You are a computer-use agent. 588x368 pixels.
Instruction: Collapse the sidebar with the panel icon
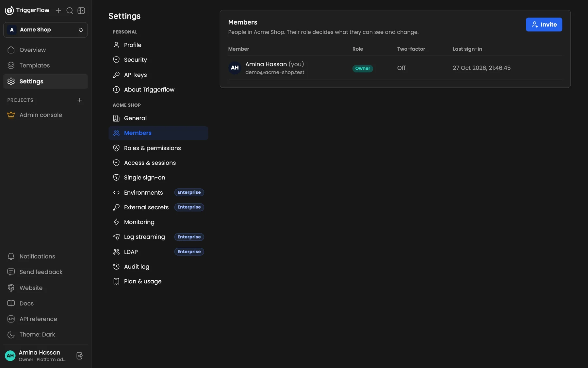[x=81, y=11]
